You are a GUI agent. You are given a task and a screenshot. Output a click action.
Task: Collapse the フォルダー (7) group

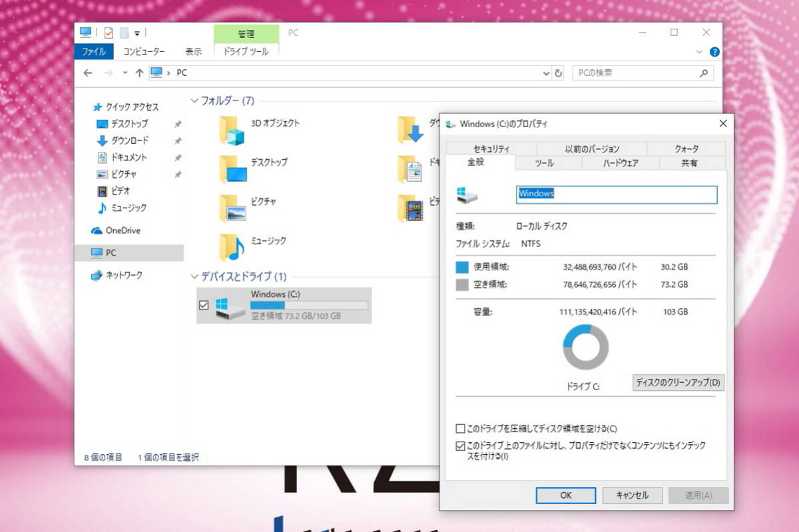(x=194, y=101)
